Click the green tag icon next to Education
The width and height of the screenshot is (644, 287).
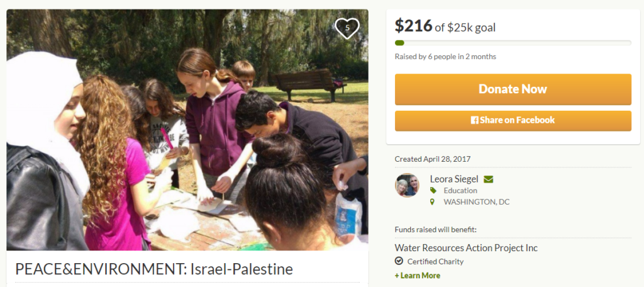click(x=433, y=190)
